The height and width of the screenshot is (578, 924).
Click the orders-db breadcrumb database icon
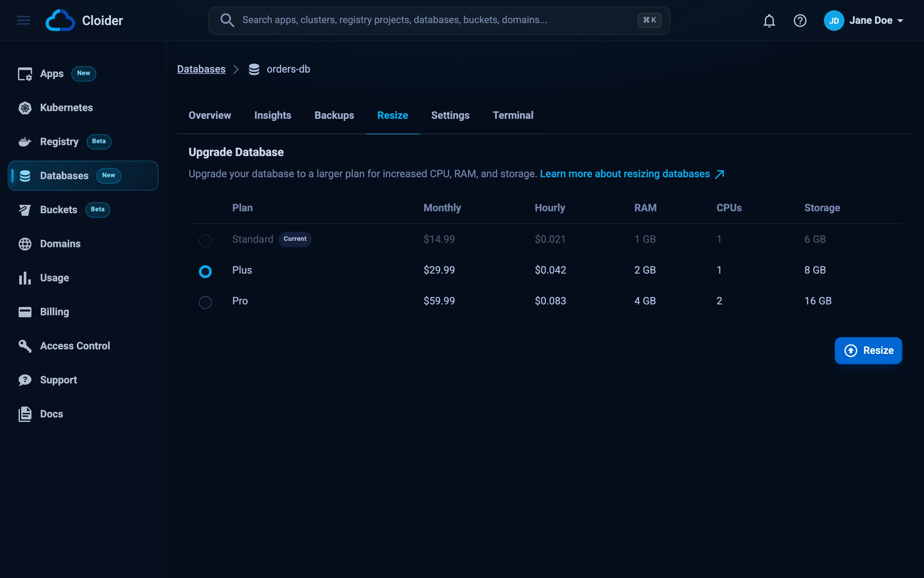pos(254,69)
